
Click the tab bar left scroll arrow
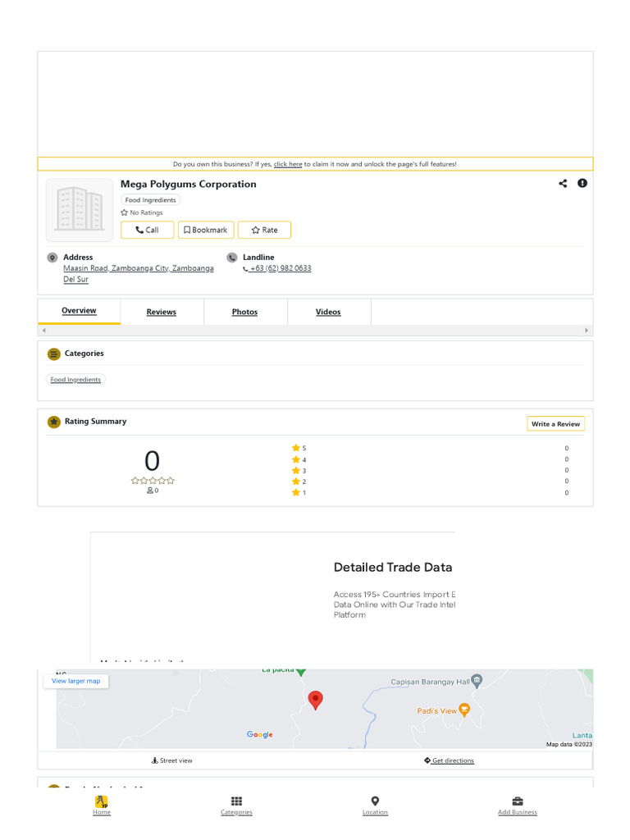(x=44, y=331)
